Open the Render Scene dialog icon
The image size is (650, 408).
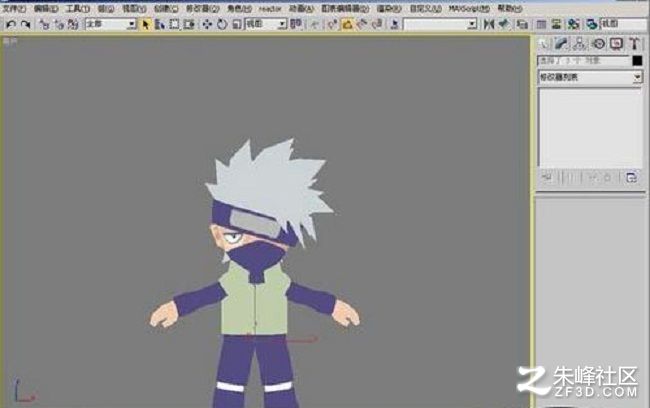point(592,24)
